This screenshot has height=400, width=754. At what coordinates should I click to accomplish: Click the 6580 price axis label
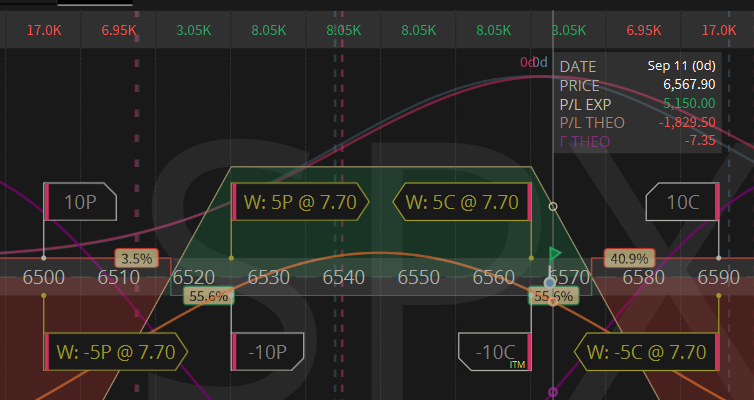644,277
